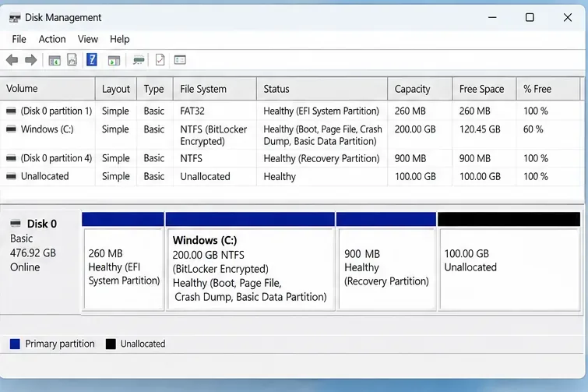Viewport: 588px width, 392px height.
Task: Select the (Disk 0 partition 1) volume row
Action: point(290,111)
